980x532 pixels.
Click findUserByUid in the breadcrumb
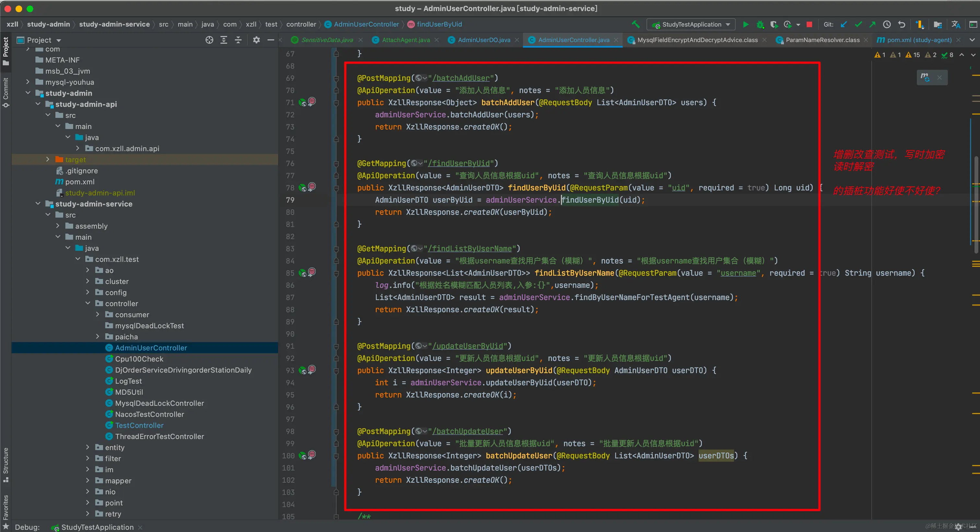point(439,24)
